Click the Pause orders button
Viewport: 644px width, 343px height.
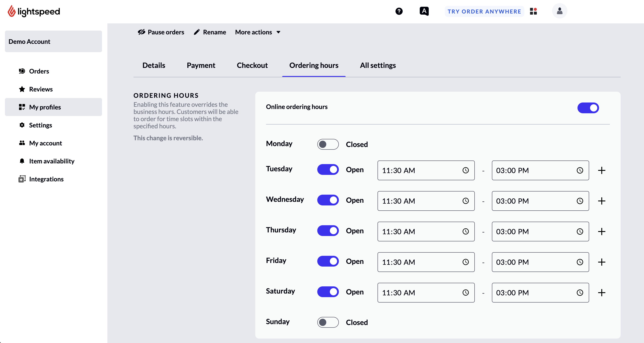click(x=161, y=32)
